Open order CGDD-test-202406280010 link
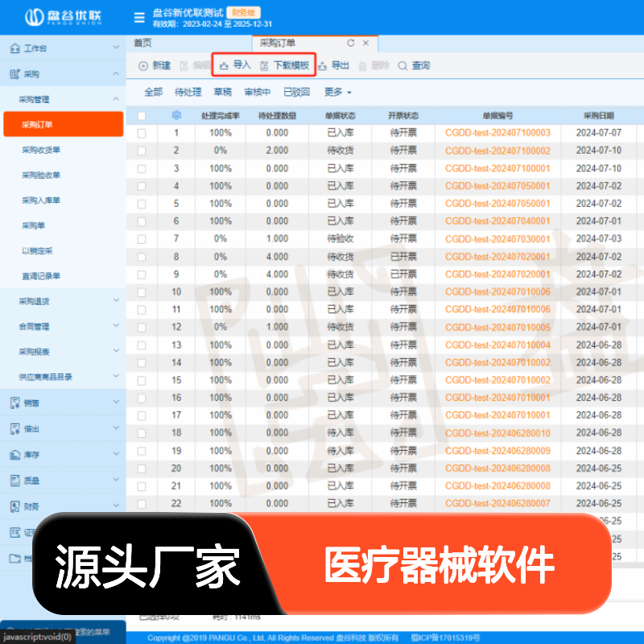 (x=497, y=433)
